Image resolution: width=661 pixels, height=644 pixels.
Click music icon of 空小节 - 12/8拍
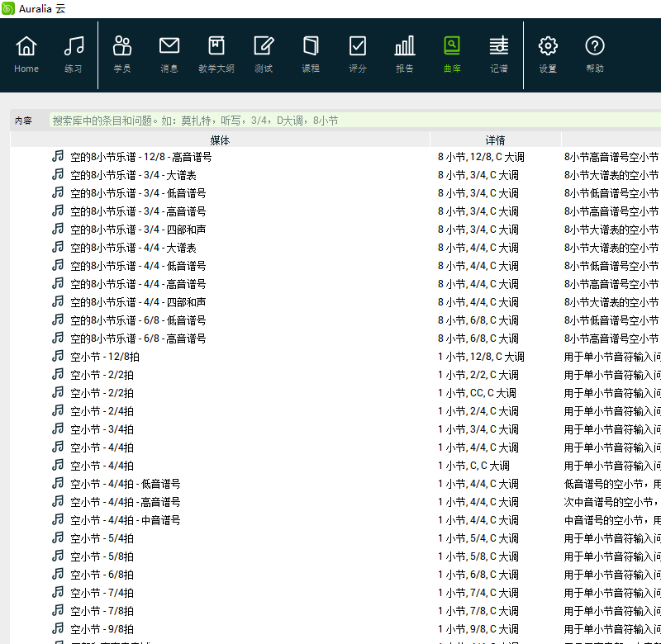pos(58,356)
